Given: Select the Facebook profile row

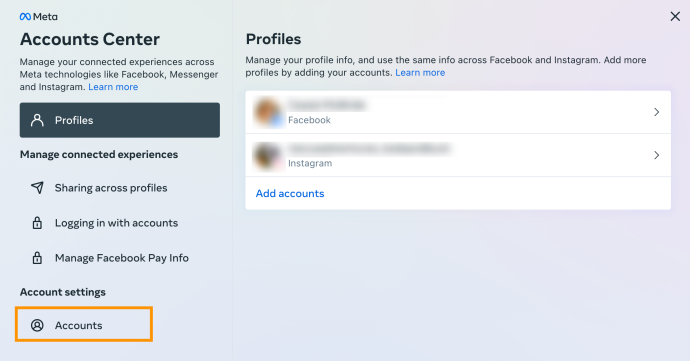Looking at the screenshot, I should (458, 112).
